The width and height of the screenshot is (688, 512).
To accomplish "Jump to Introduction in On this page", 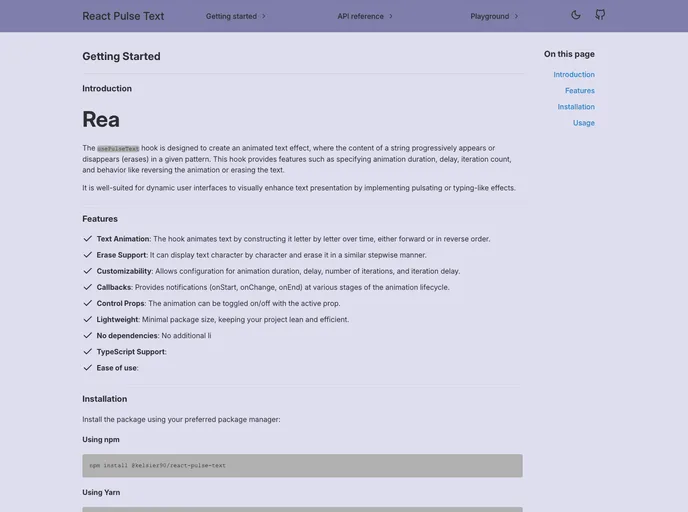I will 574,75.
